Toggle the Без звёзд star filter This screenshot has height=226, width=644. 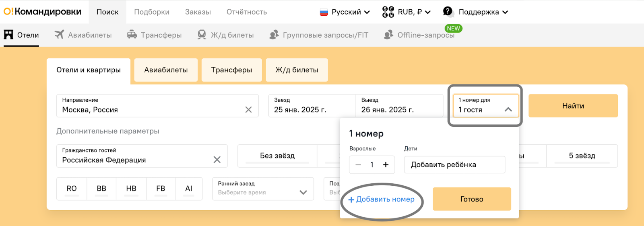(277, 156)
